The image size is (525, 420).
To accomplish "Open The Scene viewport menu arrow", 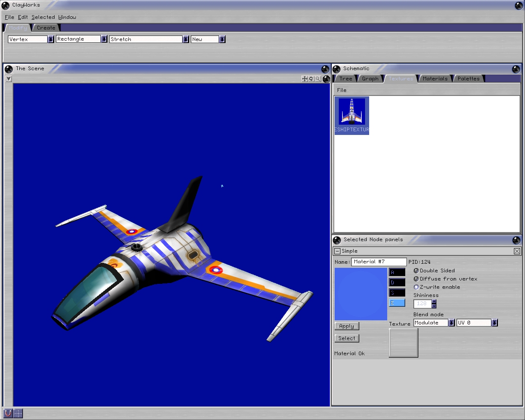I will 9,79.
